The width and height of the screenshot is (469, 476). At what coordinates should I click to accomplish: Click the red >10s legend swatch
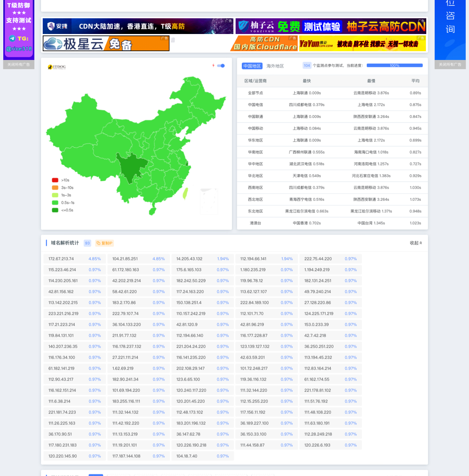coord(55,180)
